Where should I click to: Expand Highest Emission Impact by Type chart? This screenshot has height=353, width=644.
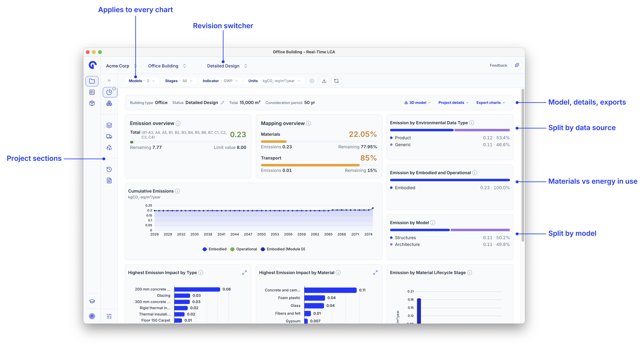coord(244,273)
